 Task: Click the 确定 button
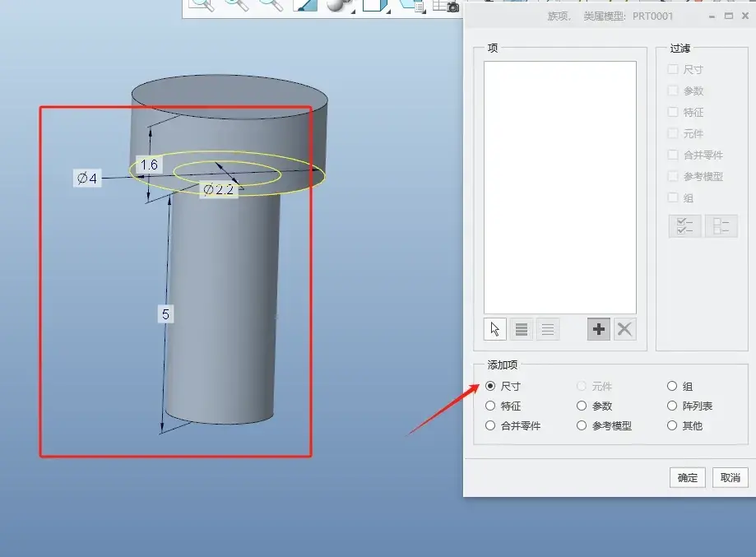click(688, 477)
